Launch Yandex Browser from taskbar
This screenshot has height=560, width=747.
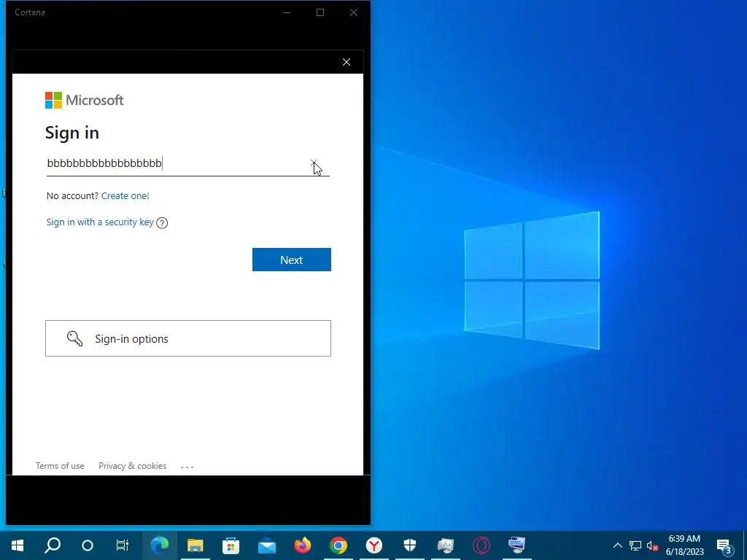(x=374, y=545)
